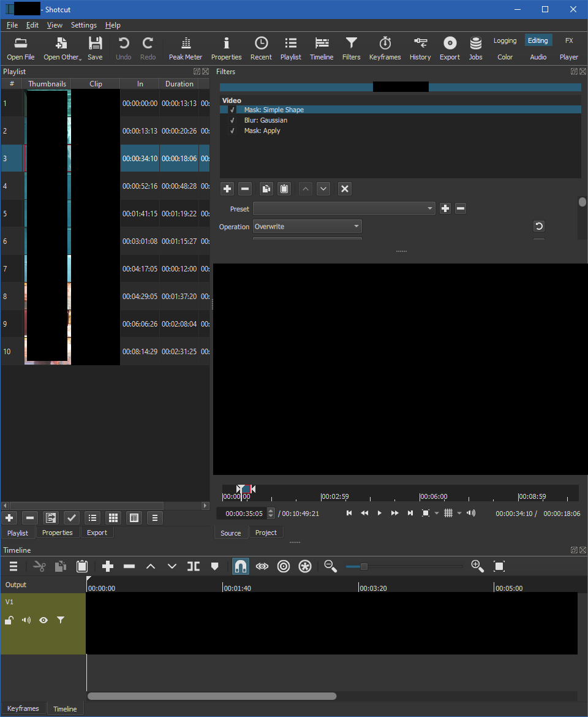
Task: Open the Preset dropdown
Action: 344,208
